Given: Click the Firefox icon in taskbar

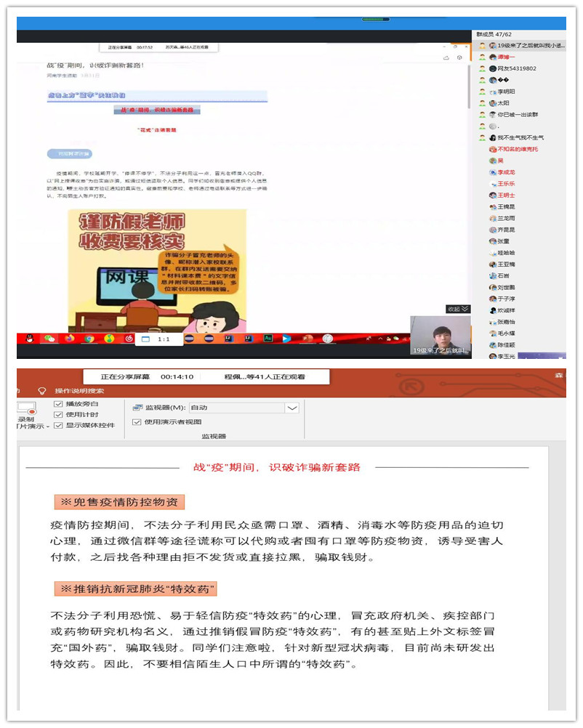Looking at the screenshot, I should click(70, 339).
